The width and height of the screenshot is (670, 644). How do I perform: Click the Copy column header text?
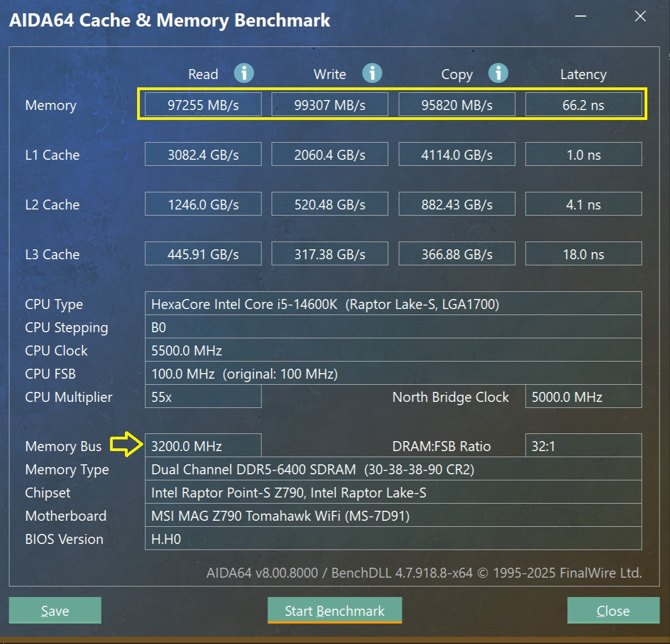(457, 75)
